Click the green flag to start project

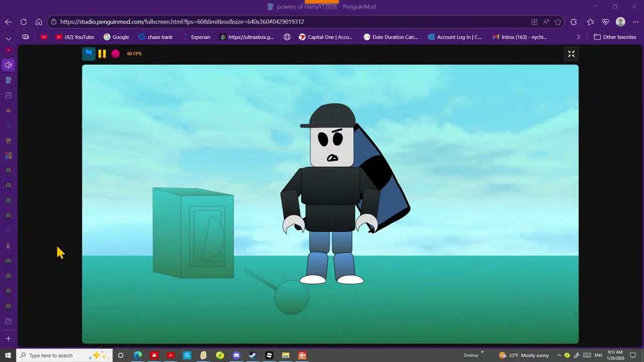coord(89,53)
